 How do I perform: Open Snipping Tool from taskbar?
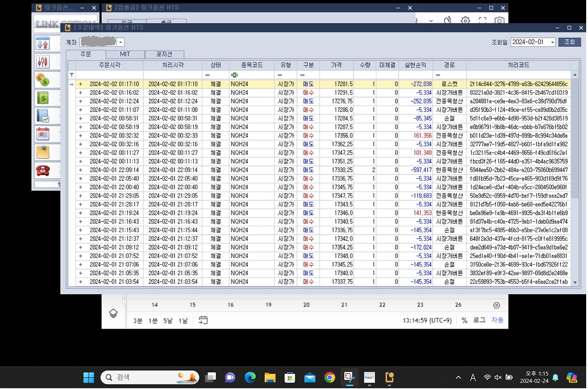coord(350,378)
